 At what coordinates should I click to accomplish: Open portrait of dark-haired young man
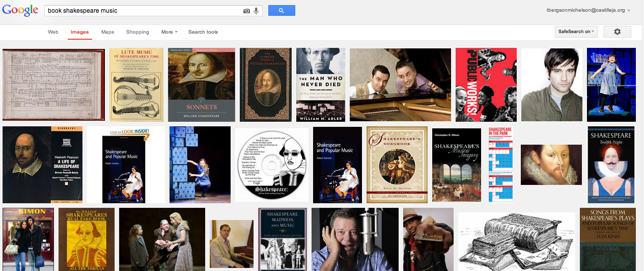point(552,85)
